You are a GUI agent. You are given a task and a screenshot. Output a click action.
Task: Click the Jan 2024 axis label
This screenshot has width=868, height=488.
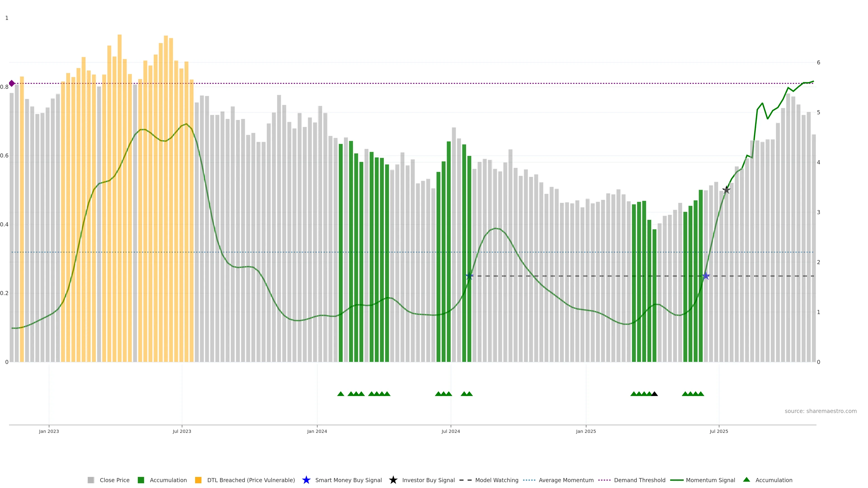[x=317, y=431]
